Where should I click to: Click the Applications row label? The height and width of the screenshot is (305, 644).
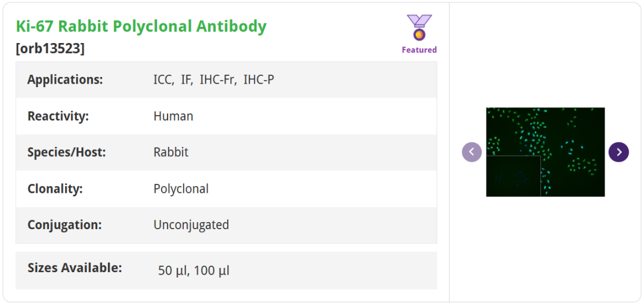pyautogui.click(x=65, y=79)
